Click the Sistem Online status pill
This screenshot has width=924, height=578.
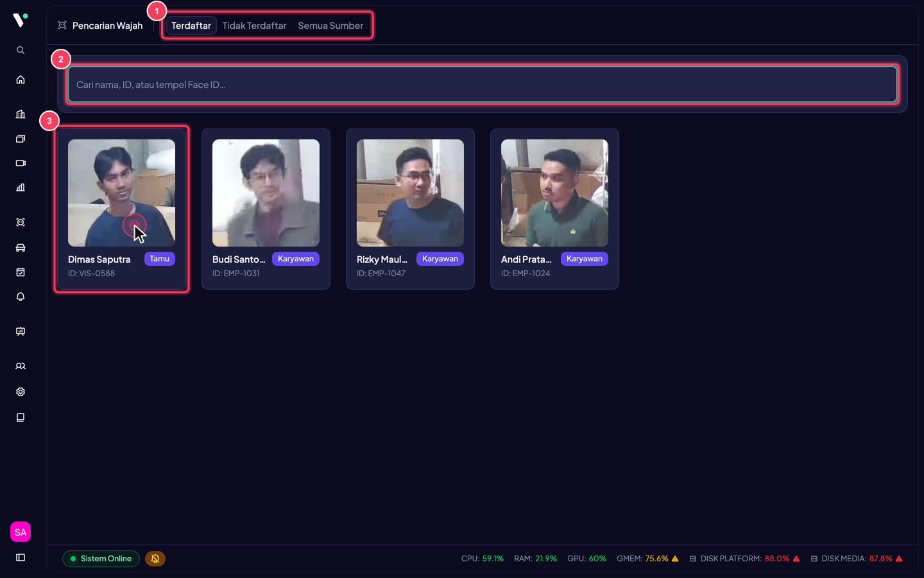pos(101,559)
